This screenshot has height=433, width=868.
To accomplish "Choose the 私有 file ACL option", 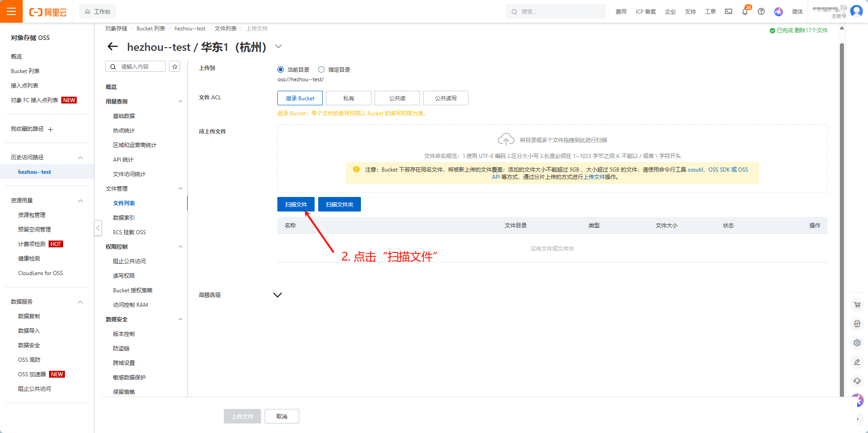I will 349,98.
